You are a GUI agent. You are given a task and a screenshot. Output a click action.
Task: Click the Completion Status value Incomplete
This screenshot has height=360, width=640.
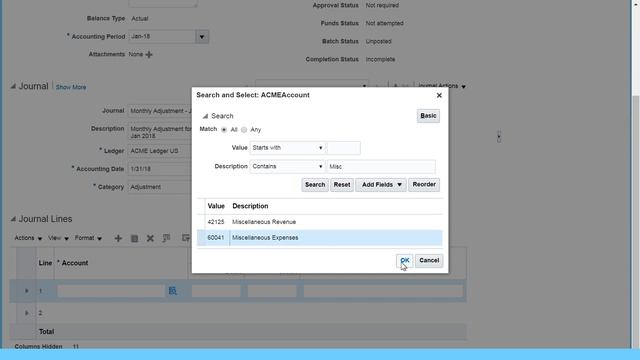tap(380, 59)
